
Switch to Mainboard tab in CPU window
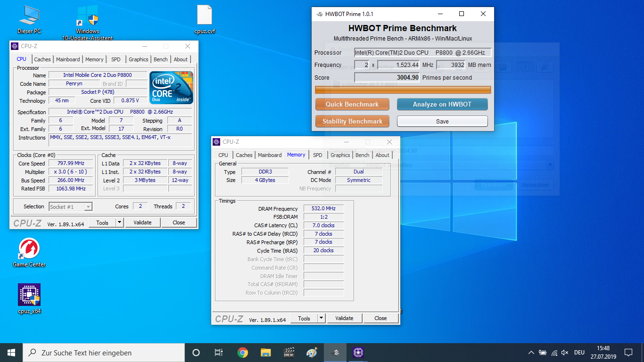click(68, 59)
